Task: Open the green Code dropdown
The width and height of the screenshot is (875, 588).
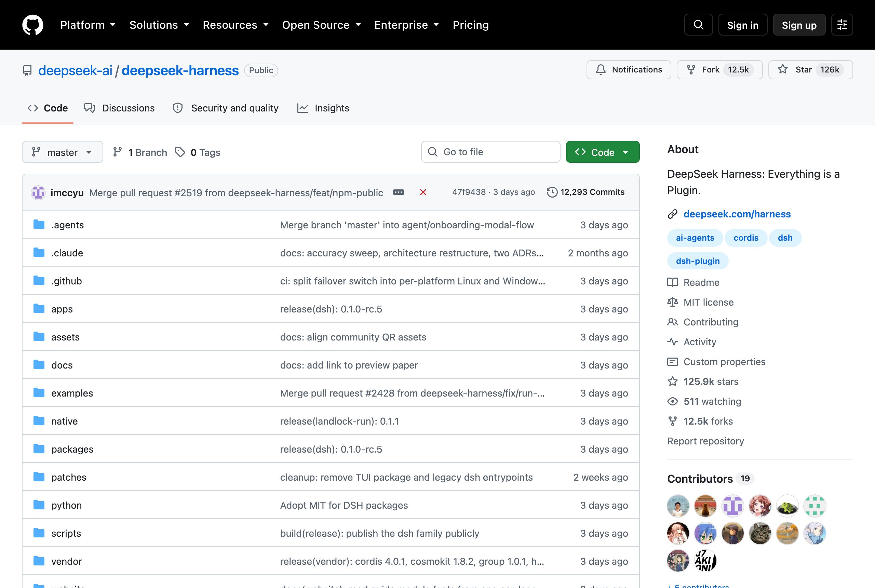Action: click(603, 152)
